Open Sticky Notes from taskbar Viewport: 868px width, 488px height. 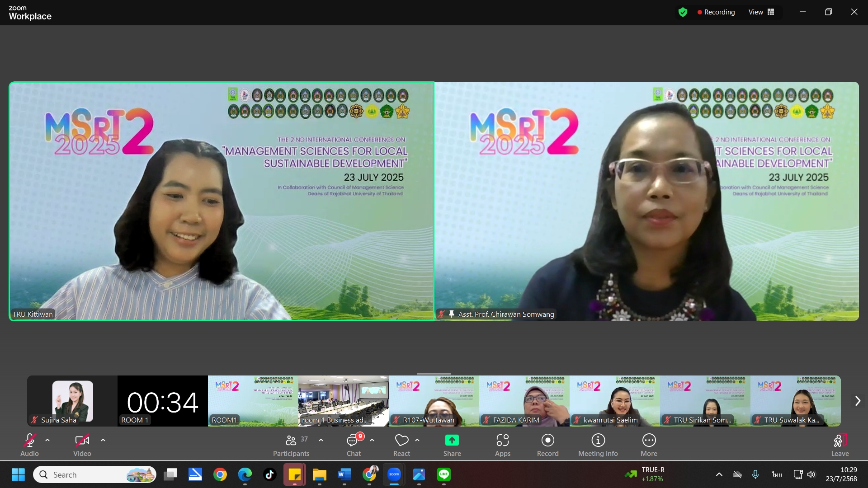click(x=295, y=474)
